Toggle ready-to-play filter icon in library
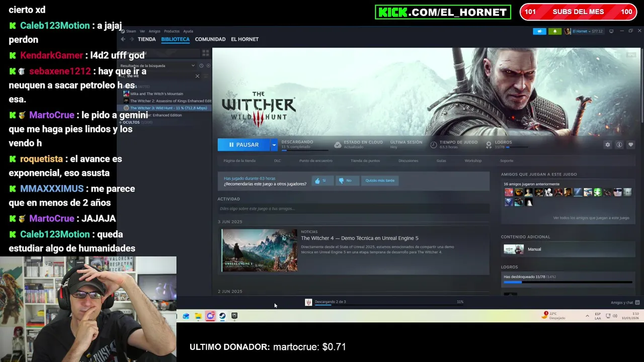Viewport: 644px width, 362px height. point(208,66)
